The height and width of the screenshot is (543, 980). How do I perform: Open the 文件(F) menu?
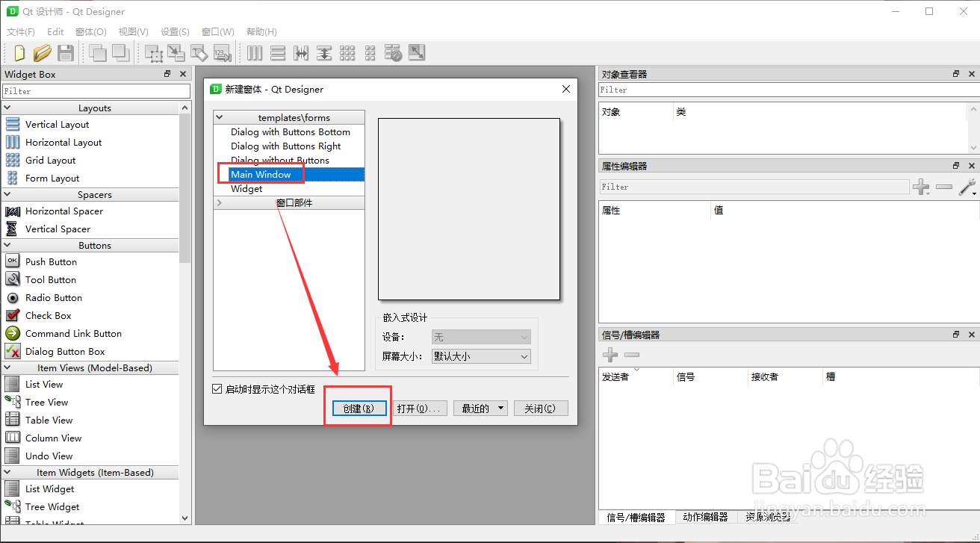click(21, 31)
